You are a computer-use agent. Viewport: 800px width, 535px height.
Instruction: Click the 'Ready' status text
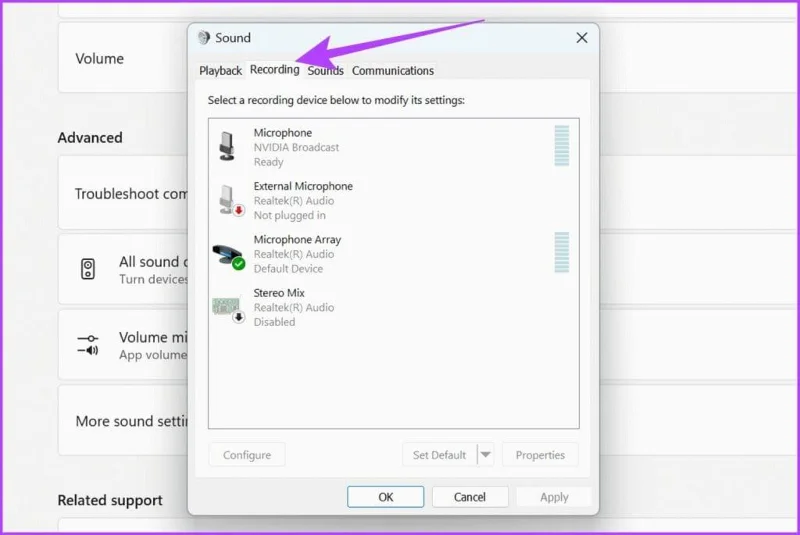coord(268,162)
